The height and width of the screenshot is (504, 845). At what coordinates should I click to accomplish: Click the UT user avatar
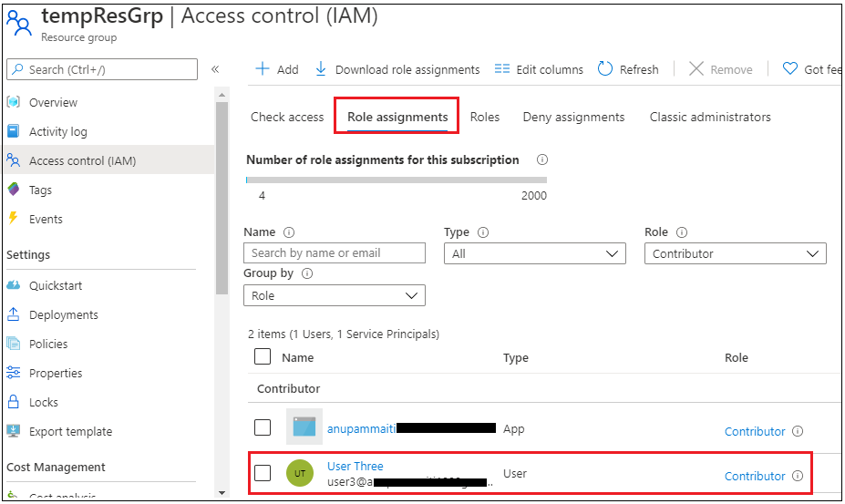tap(300, 473)
